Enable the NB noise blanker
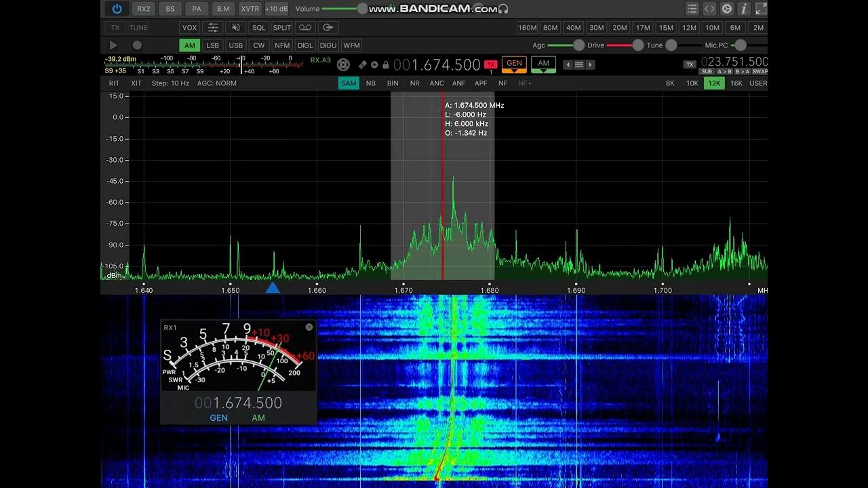 click(370, 83)
